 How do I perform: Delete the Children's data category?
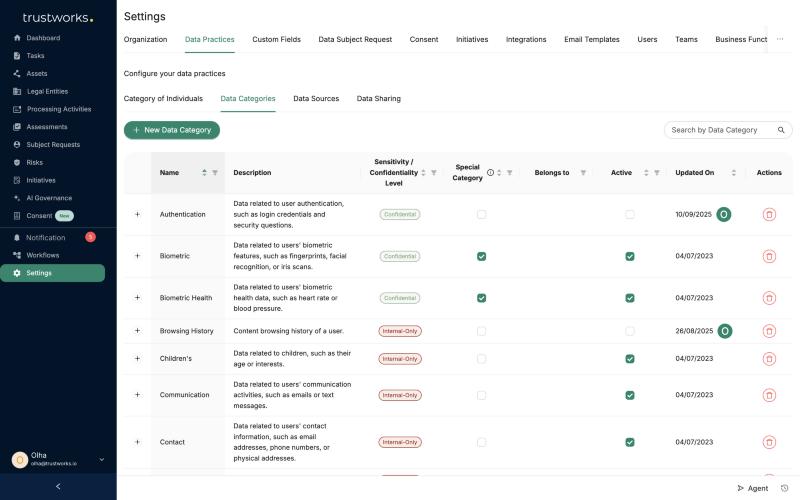tap(769, 359)
